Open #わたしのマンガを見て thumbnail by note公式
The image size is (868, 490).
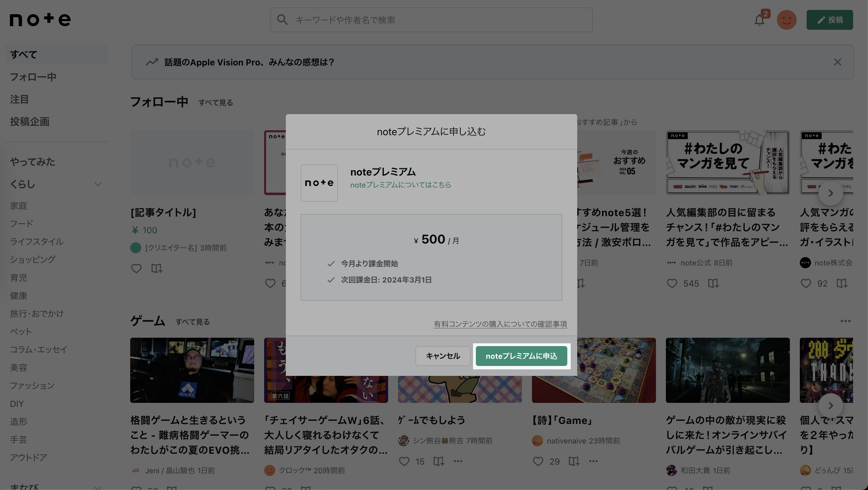pyautogui.click(x=728, y=163)
